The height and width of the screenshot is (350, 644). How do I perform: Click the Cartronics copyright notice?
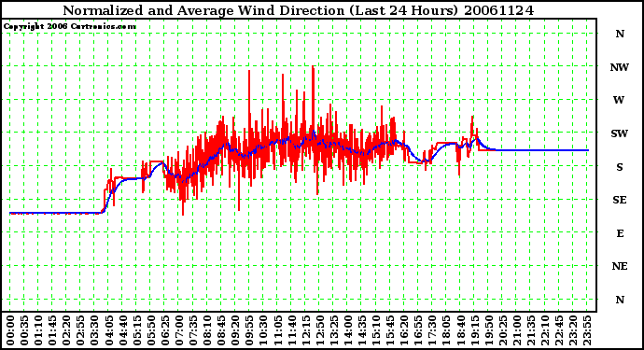[x=70, y=26]
